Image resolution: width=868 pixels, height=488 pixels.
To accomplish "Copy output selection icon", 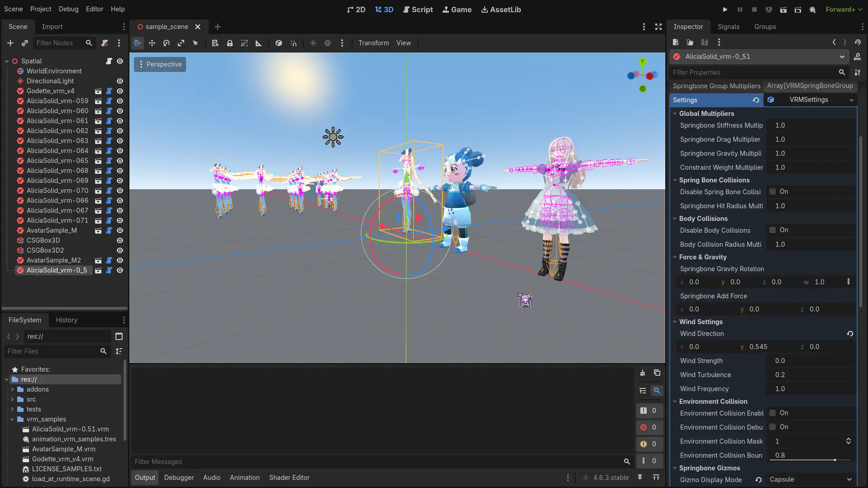I will [657, 373].
